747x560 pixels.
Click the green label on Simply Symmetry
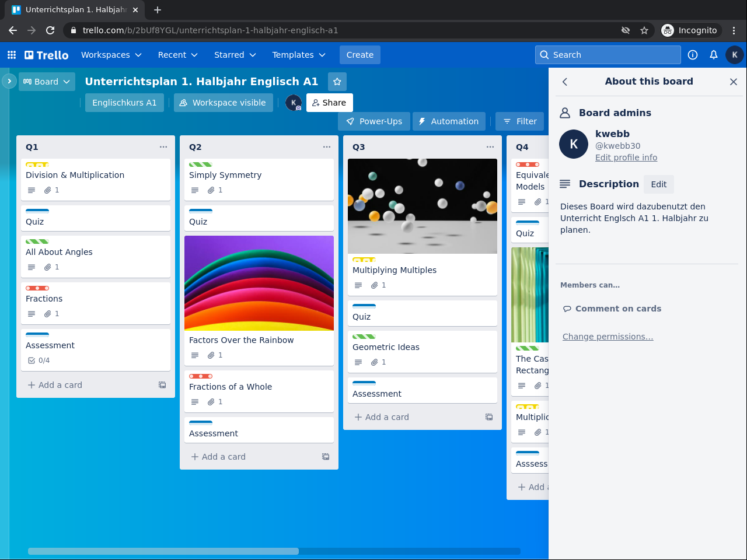(201, 164)
